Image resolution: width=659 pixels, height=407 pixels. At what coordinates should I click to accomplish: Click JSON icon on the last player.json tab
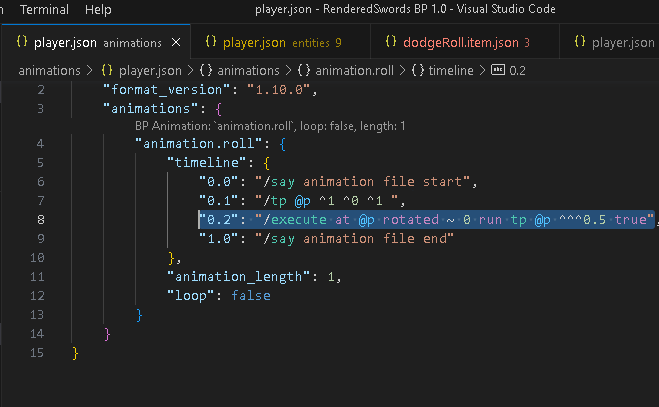tap(580, 42)
